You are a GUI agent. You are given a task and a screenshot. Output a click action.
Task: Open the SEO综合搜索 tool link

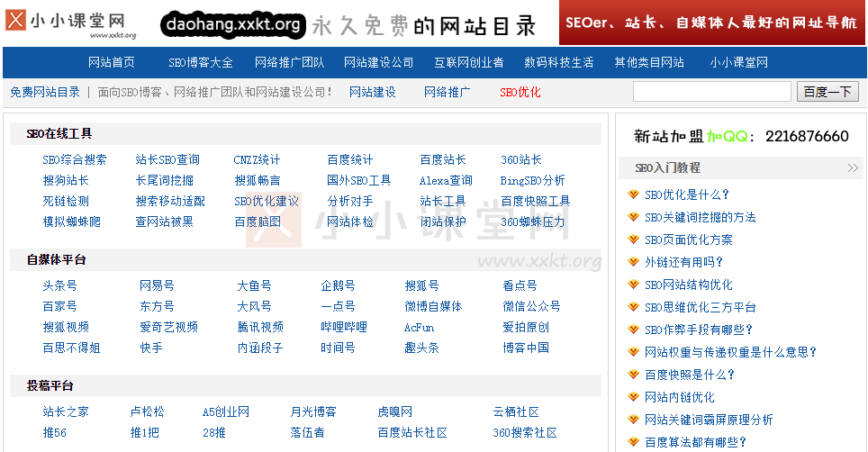pyautogui.click(x=75, y=160)
